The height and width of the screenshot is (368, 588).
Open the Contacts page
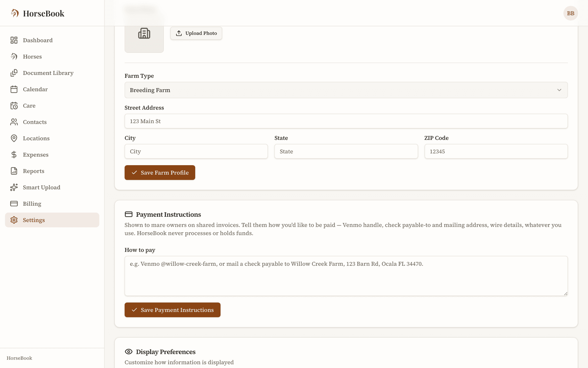52,122
